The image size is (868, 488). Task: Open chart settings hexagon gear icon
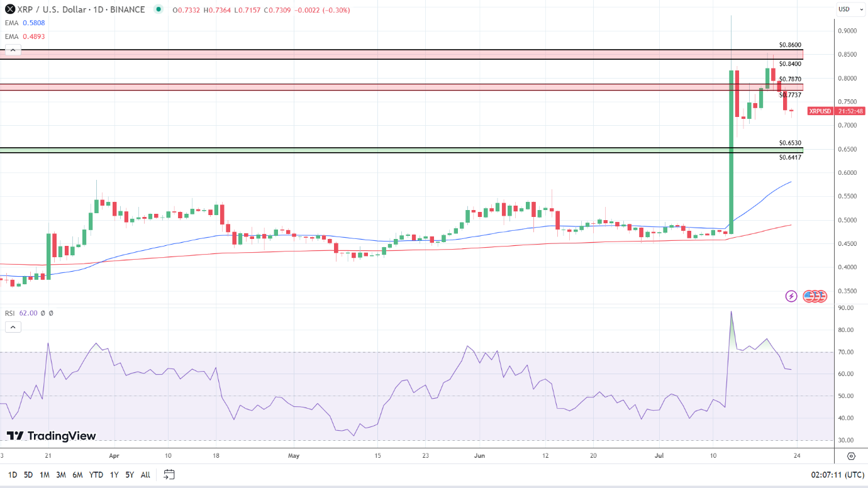[x=851, y=456]
